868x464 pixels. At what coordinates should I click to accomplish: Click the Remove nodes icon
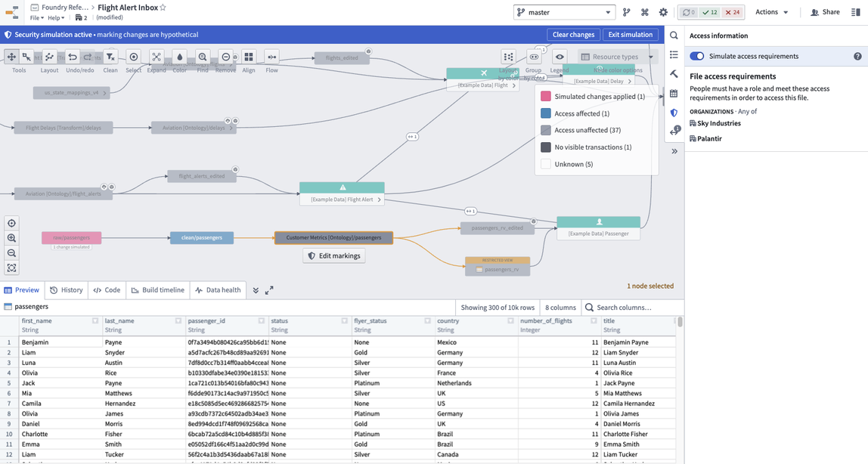(x=226, y=57)
